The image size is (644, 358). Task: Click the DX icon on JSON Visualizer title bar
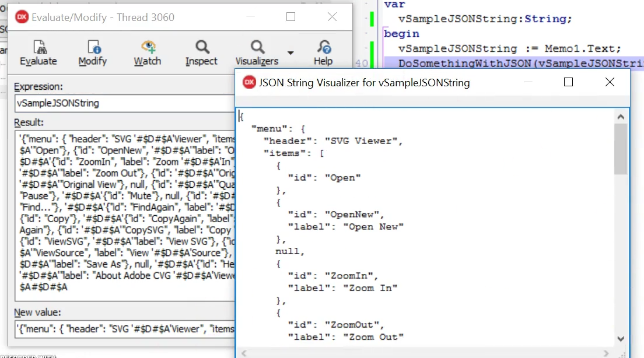[x=250, y=82]
